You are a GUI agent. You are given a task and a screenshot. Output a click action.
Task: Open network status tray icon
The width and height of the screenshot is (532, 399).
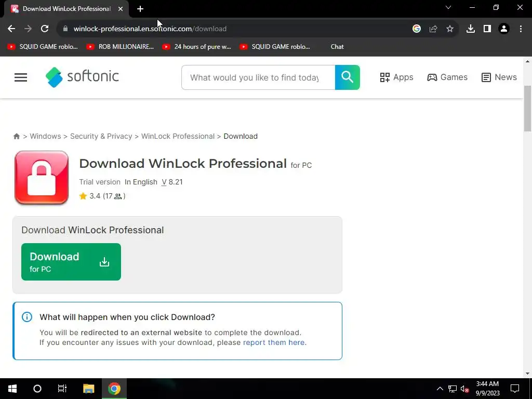click(453, 389)
